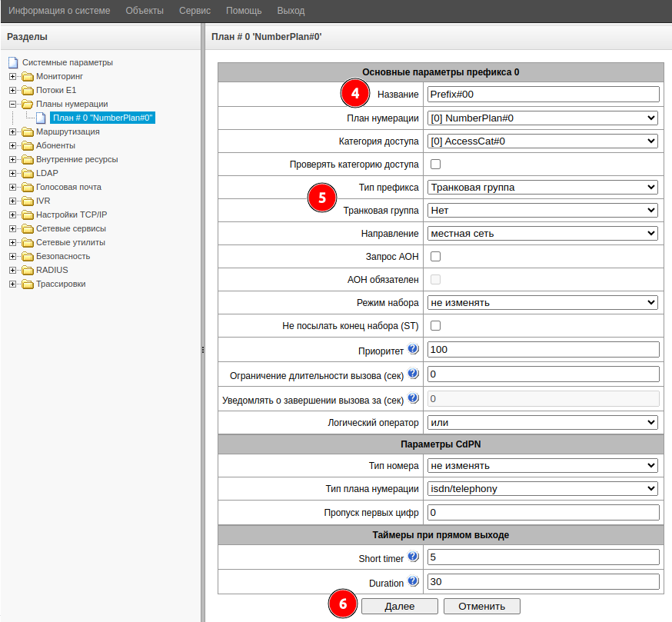
Task: Click help icon beside Ограничение длительности вызова
Action: click(413, 374)
